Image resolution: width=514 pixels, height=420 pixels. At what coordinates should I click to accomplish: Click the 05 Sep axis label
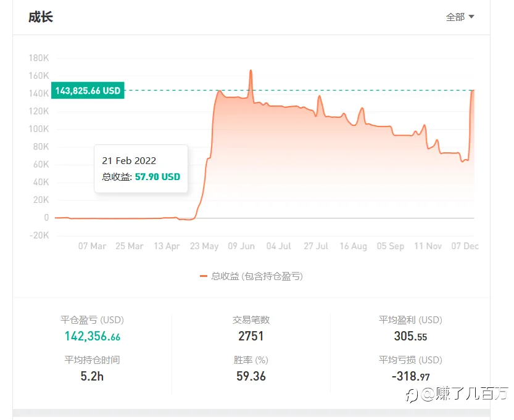click(391, 246)
